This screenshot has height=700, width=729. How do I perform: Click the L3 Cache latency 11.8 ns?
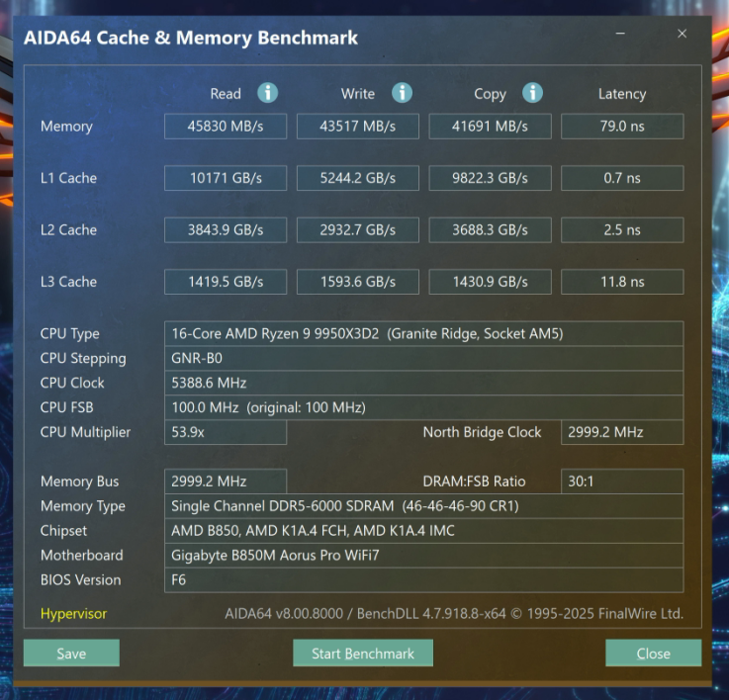[x=622, y=282]
